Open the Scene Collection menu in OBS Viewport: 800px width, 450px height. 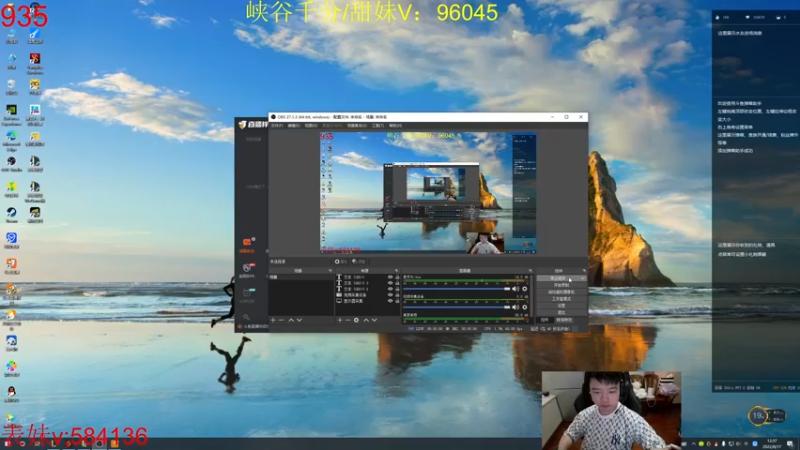click(x=357, y=126)
